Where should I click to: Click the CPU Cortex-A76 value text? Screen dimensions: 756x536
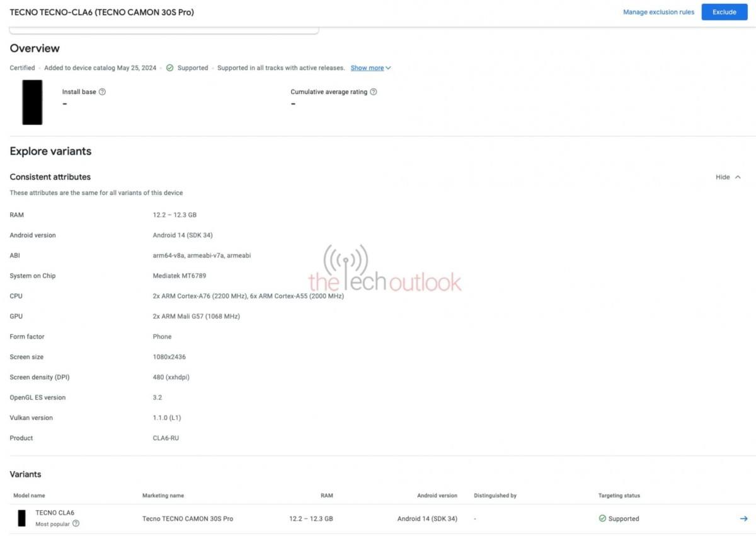pyautogui.click(x=248, y=296)
